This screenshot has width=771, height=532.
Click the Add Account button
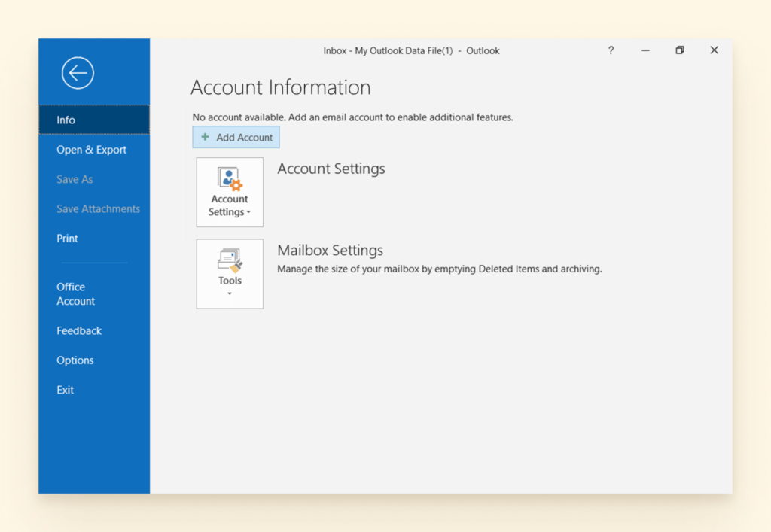tap(236, 137)
